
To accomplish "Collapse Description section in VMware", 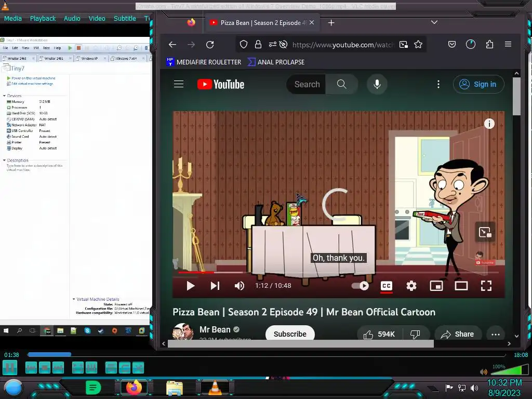I will (x=4, y=160).
